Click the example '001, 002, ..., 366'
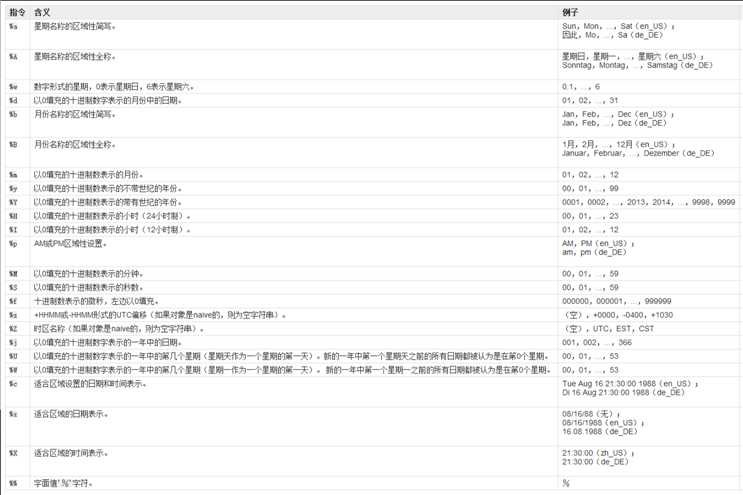 pyautogui.click(x=597, y=342)
